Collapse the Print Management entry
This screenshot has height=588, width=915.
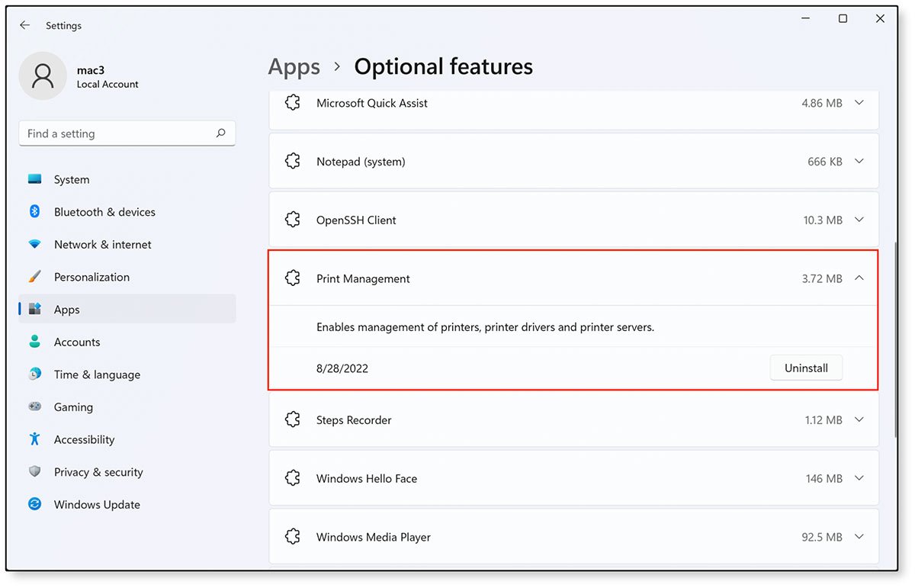pyautogui.click(x=859, y=278)
